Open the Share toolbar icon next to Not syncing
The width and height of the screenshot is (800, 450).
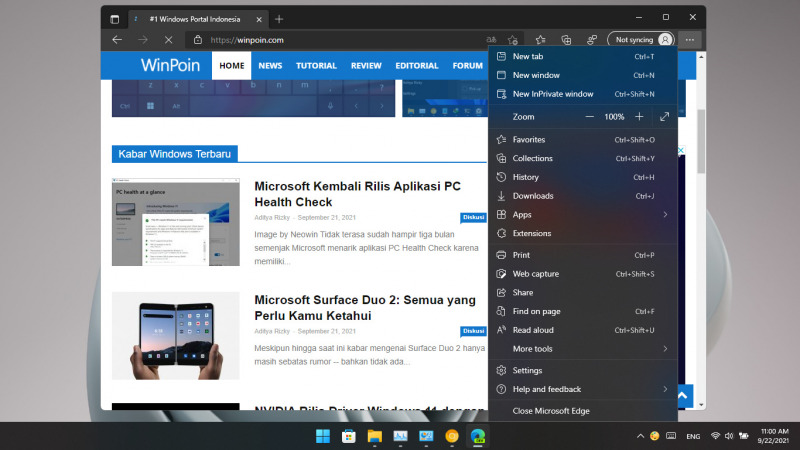pos(592,40)
